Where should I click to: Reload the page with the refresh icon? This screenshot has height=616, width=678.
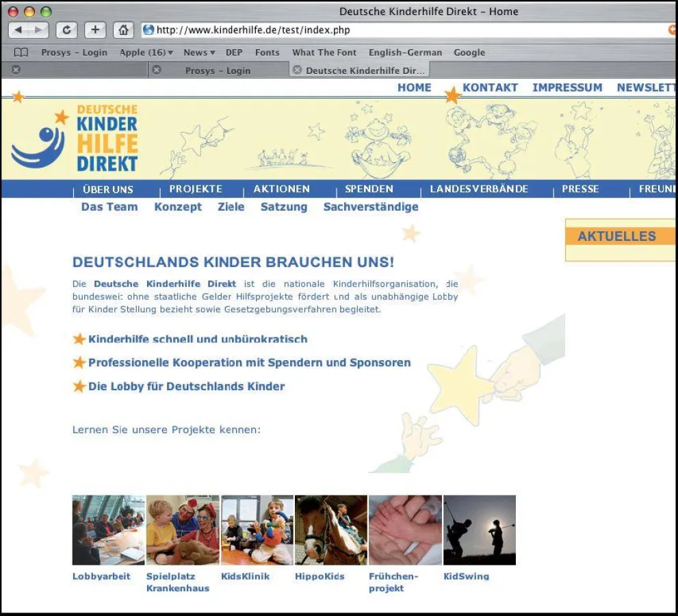click(x=66, y=30)
